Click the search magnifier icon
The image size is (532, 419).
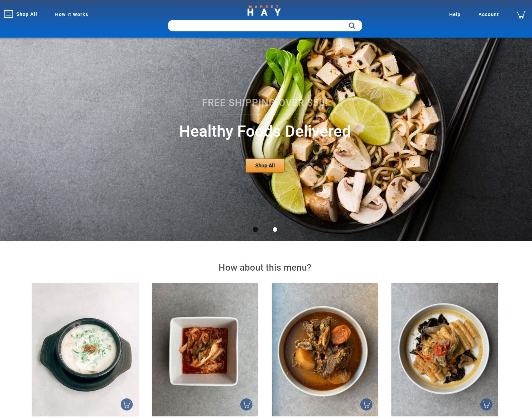pos(352,26)
